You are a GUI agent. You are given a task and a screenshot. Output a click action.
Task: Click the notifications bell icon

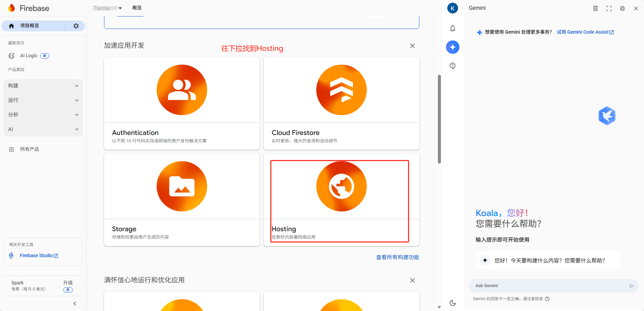453,28
